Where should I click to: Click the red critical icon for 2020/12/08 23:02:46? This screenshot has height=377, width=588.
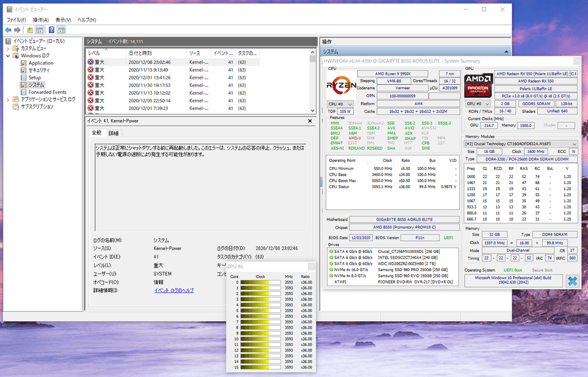pos(91,62)
